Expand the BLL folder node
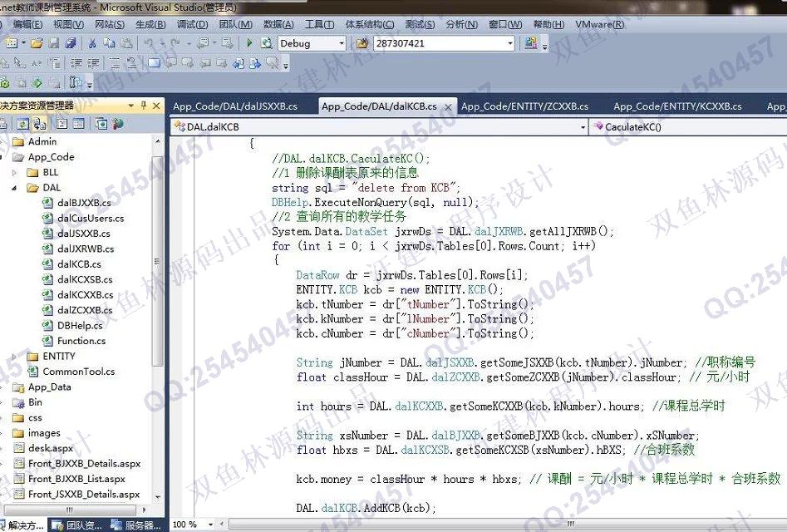Screen dimensions: 787x532 point(14,173)
